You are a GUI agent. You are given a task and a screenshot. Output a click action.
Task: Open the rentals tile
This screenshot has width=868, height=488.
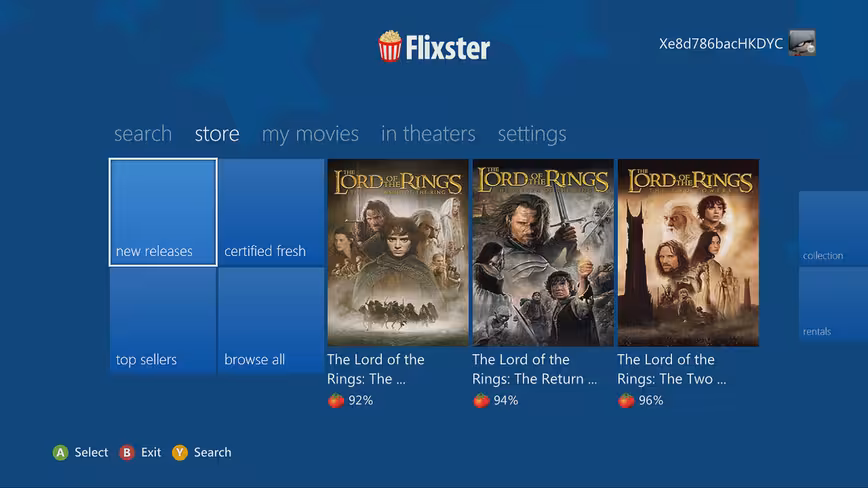point(833,304)
